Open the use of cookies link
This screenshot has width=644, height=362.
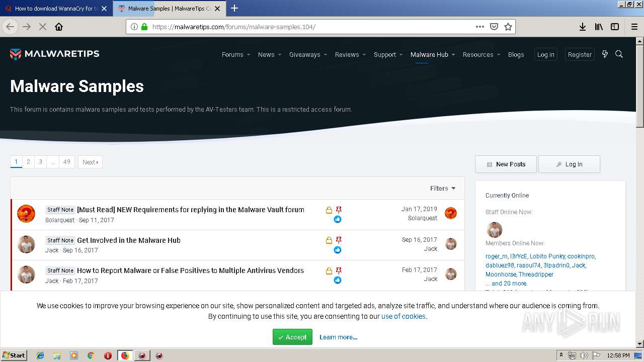[404, 316]
